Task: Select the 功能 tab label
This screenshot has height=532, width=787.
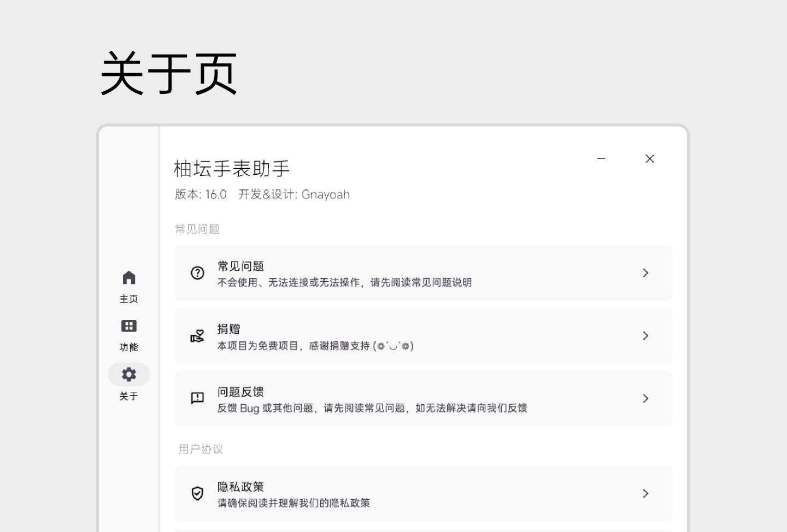Action: point(129,347)
